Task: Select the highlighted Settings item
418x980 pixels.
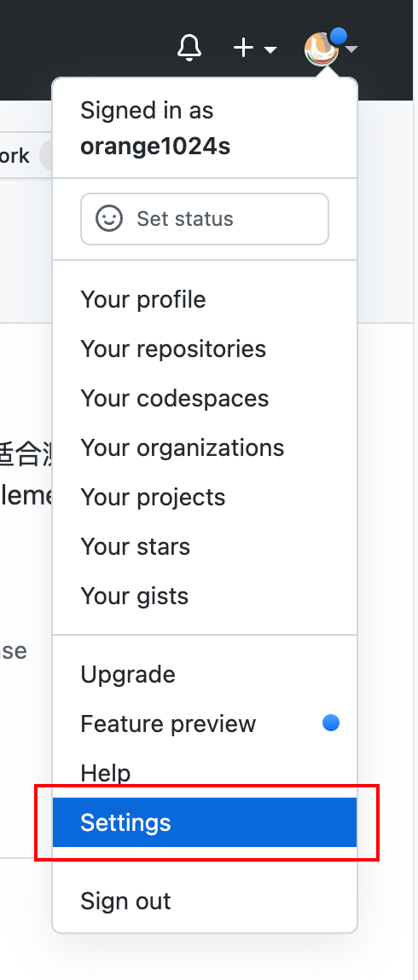Action: [205, 822]
